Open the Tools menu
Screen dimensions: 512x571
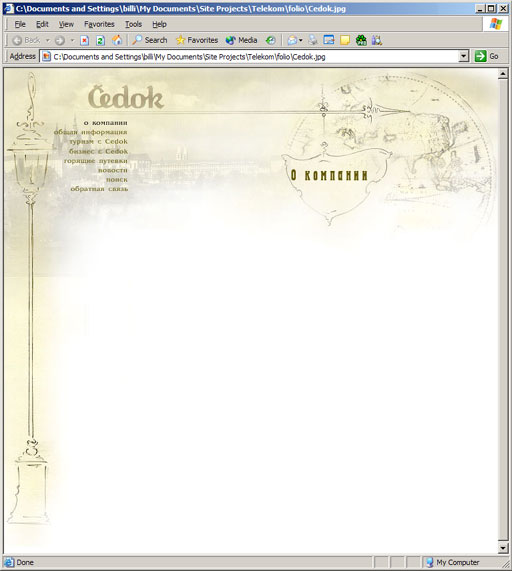pos(133,24)
